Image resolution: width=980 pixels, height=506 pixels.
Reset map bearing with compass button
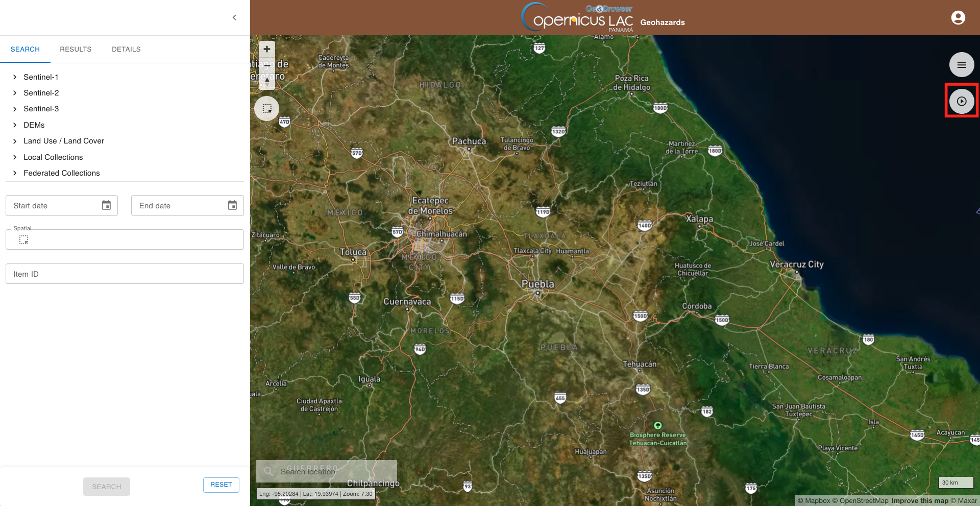267,81
